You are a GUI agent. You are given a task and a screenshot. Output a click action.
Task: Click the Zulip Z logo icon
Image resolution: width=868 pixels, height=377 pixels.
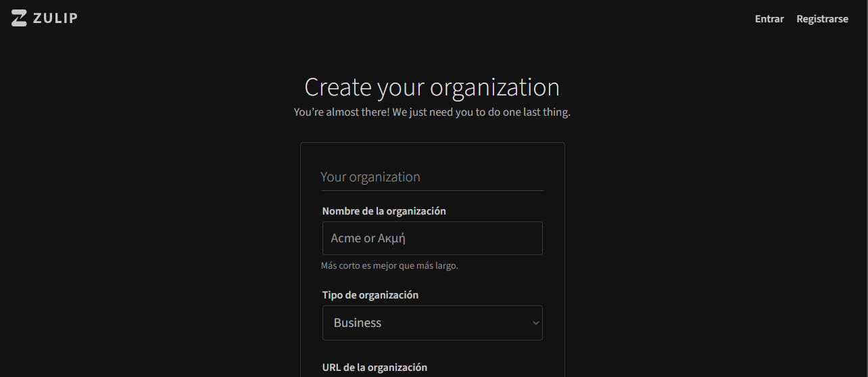pyautogui.click(x=19, y=18)
